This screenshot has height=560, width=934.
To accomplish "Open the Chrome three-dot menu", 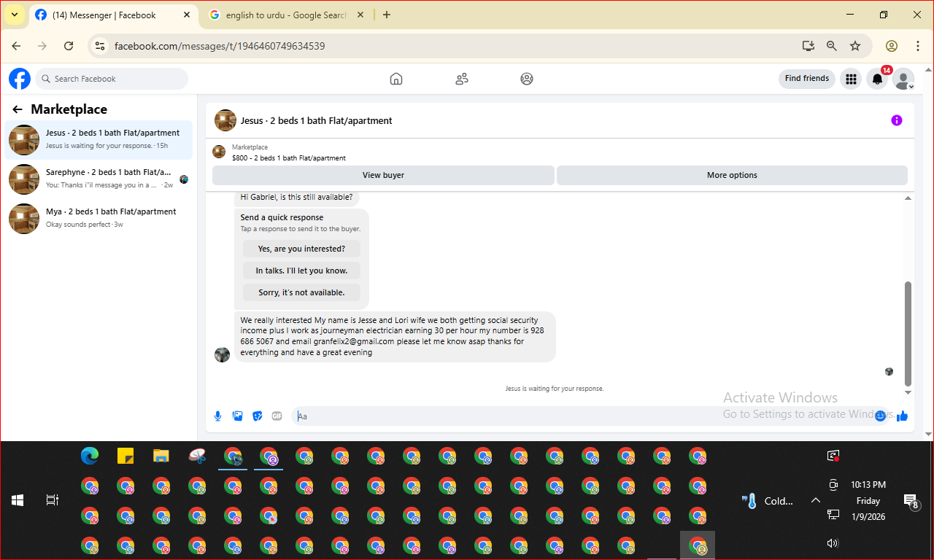I will pyautogui.click(x=918, y=46).
